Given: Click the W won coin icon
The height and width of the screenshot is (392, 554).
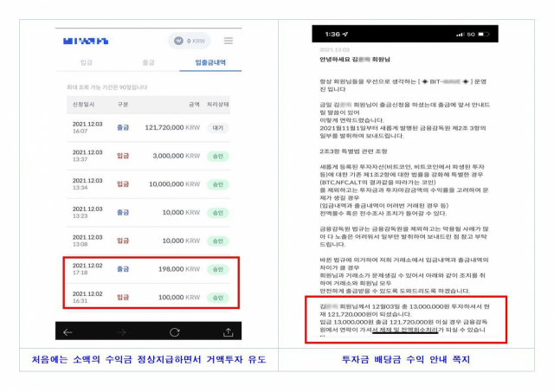Looking at the screenshot, I should (179, 41).
